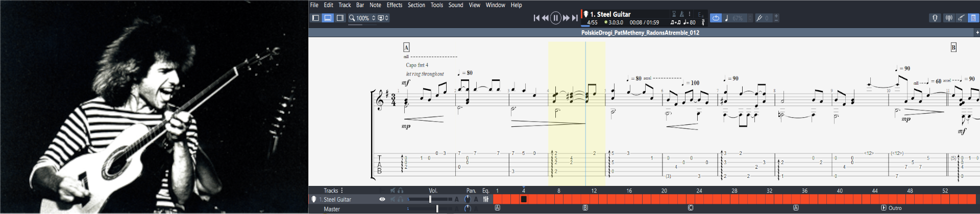Show the fretboard guitar view icon

961,18
